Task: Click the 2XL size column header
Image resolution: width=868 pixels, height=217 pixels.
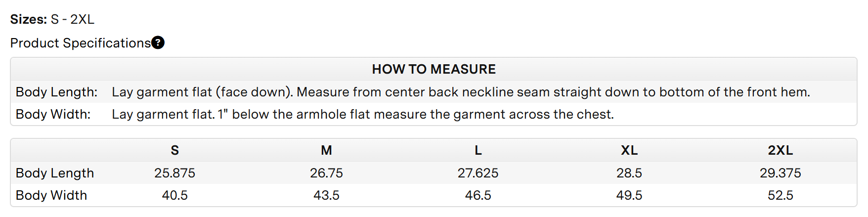Action: [x=781, y=150]
